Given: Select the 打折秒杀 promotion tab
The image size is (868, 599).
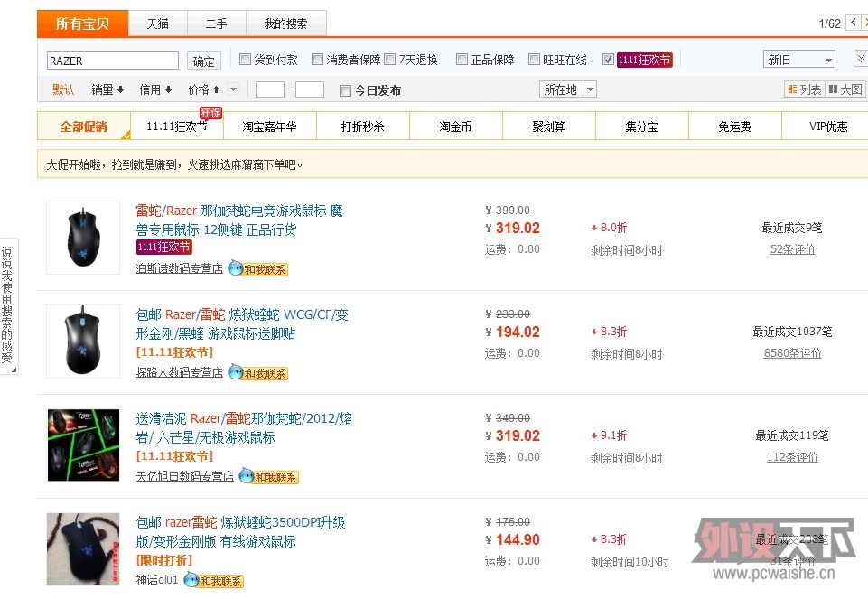Looking at the screenshot, I should click(x=362, y=126).
